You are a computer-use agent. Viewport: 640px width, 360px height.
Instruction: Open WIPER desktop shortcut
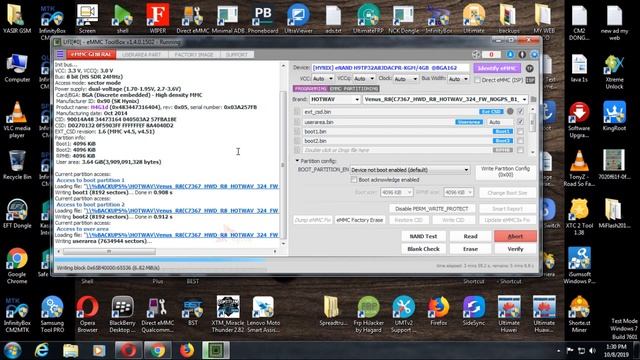click(158, 18)
